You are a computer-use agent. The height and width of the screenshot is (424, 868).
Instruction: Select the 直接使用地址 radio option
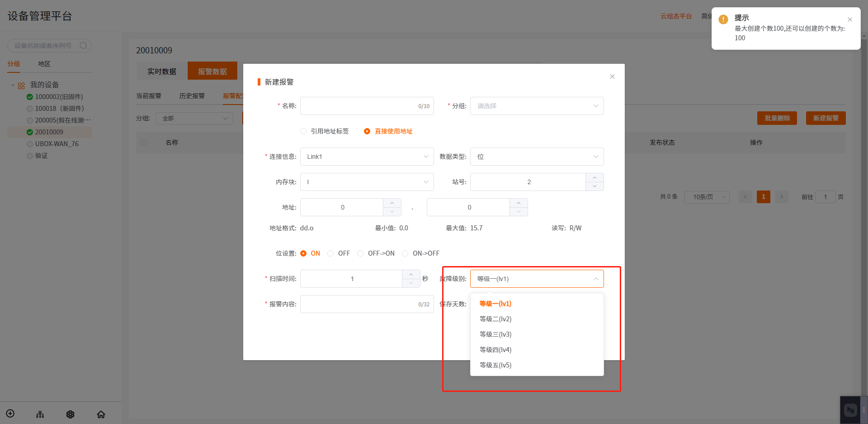[x=388, y=131]
